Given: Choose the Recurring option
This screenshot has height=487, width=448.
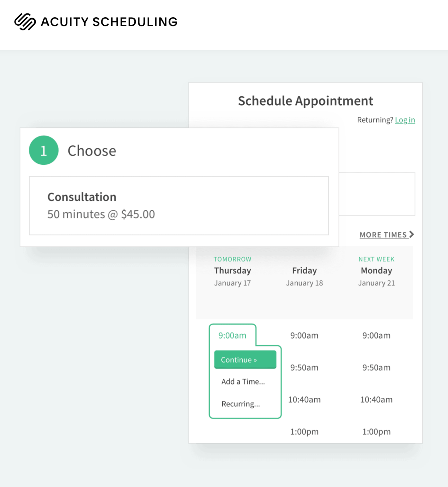Looking at the screenshot, I should (x=241, y=404).
